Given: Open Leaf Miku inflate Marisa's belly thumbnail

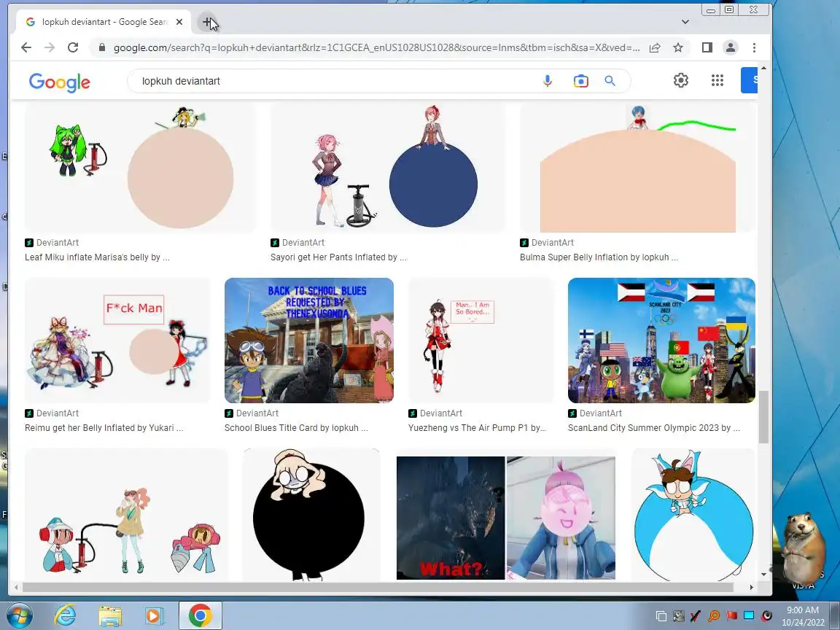Looking at the screenshot, I should click(x=140, y=168).
